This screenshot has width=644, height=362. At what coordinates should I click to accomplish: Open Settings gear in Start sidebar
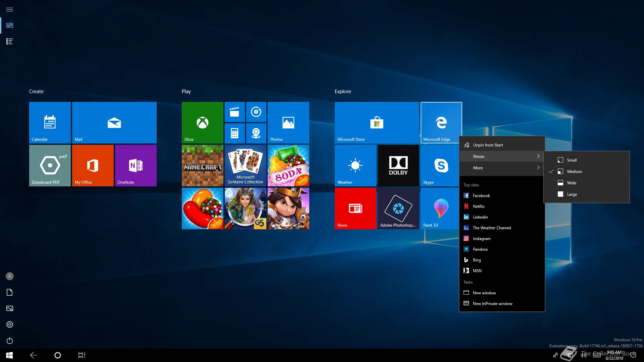pyautogui.click(x=10, y=324)
